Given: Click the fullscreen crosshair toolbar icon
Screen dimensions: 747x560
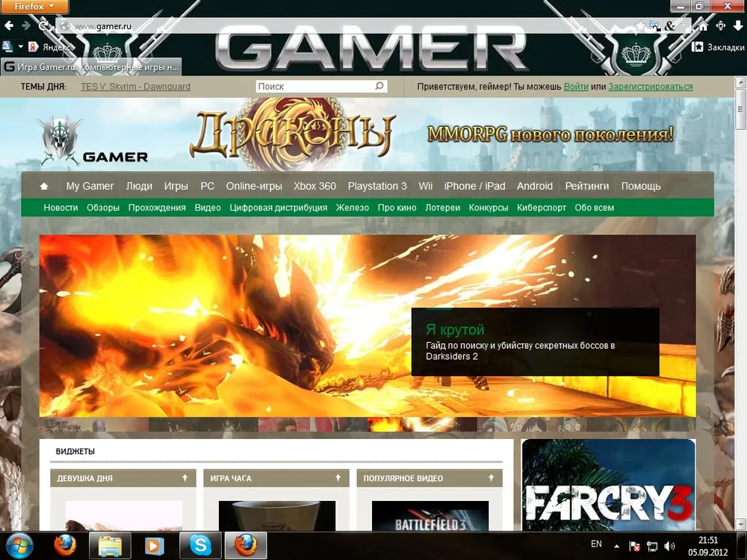Looking at the screenshot, I should tap(720, 26).
